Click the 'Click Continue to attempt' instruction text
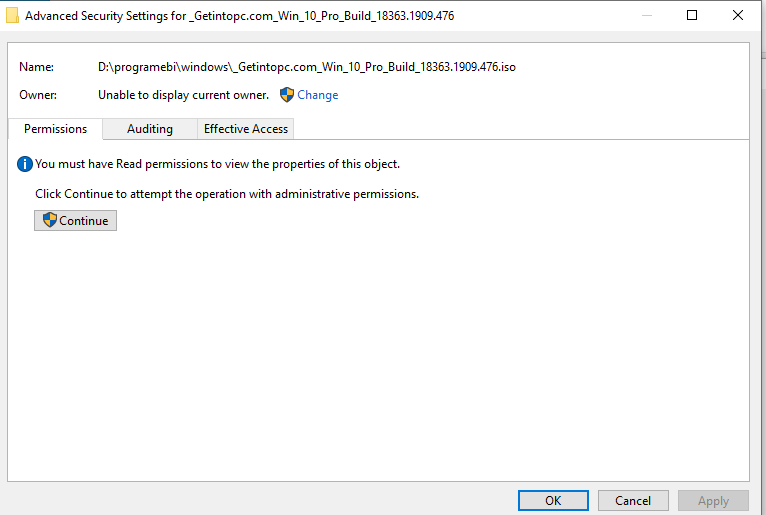Screen dimensions: 766x515 pyautogui.click(x=227, y=194)
